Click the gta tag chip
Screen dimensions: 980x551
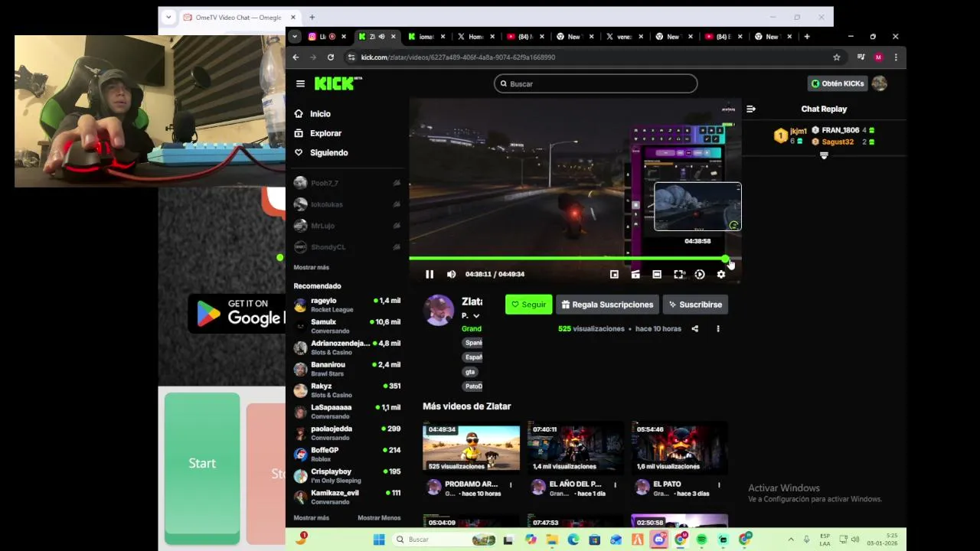(x=470, y=372)
